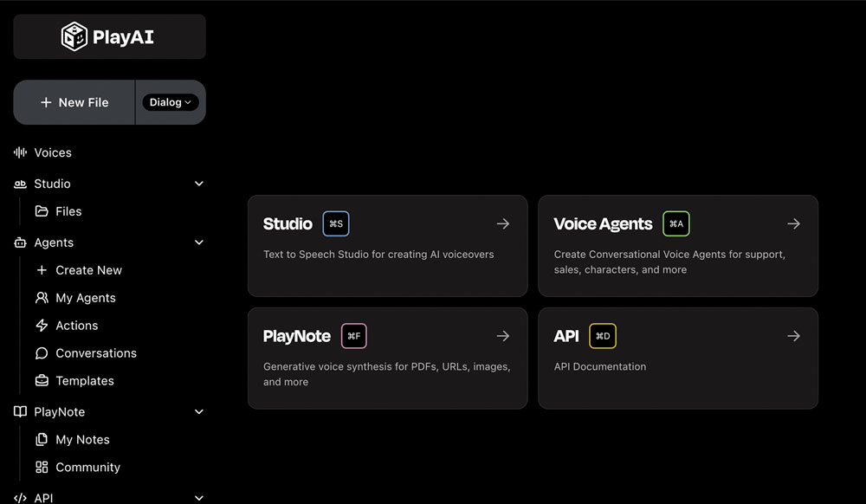Click the arrow on the API card

(x=793, y=336)
